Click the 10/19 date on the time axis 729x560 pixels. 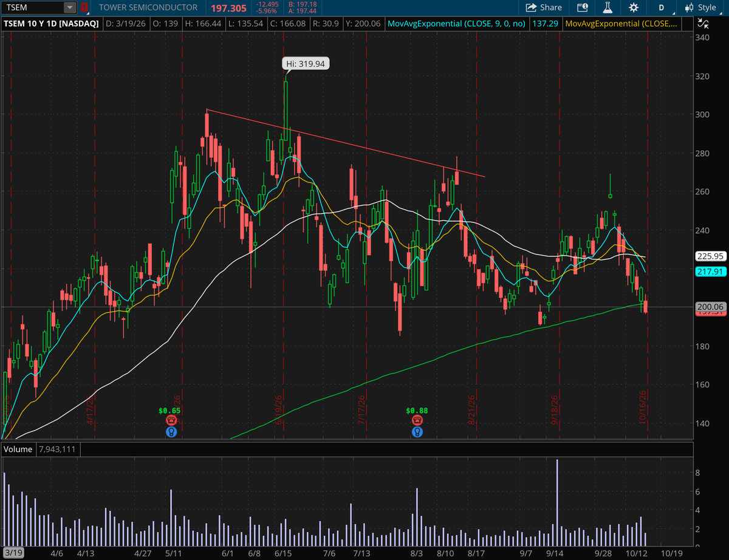671,553
